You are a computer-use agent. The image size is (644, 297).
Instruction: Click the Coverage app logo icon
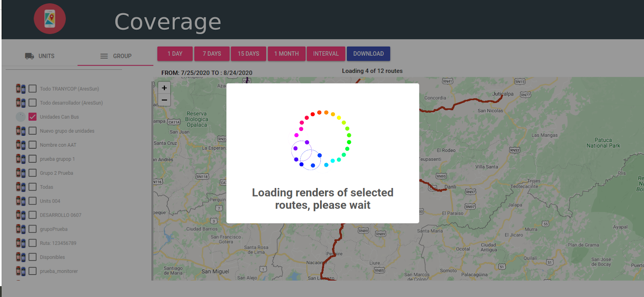pyautogui.click(x=50, y=19)
